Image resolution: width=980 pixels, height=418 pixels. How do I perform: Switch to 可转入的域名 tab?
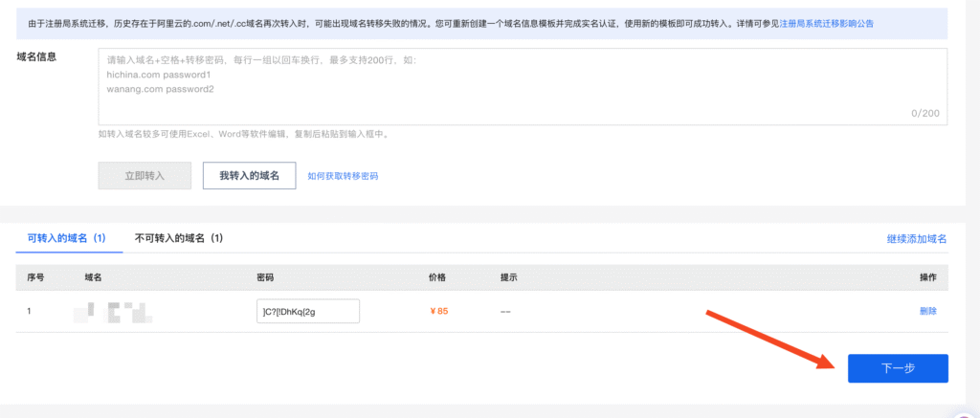66,237
